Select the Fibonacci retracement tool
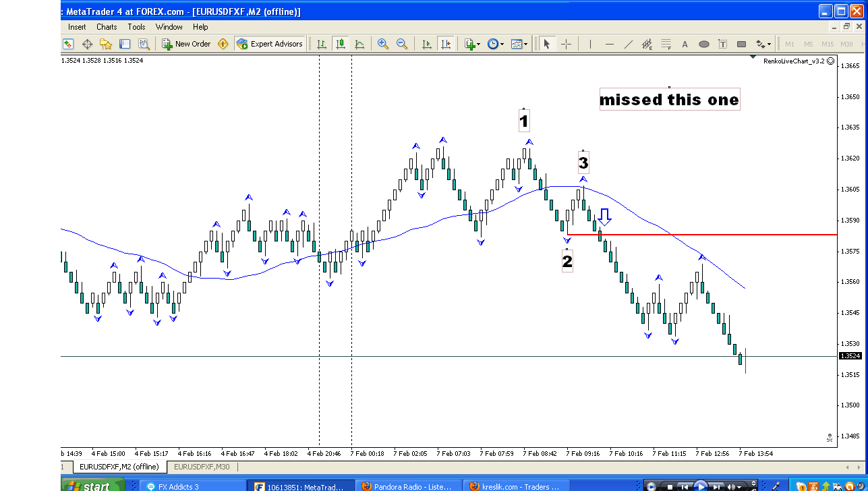The width and height of the screenshot is (868, 491). pyautogui.click(x=666, y=44)
